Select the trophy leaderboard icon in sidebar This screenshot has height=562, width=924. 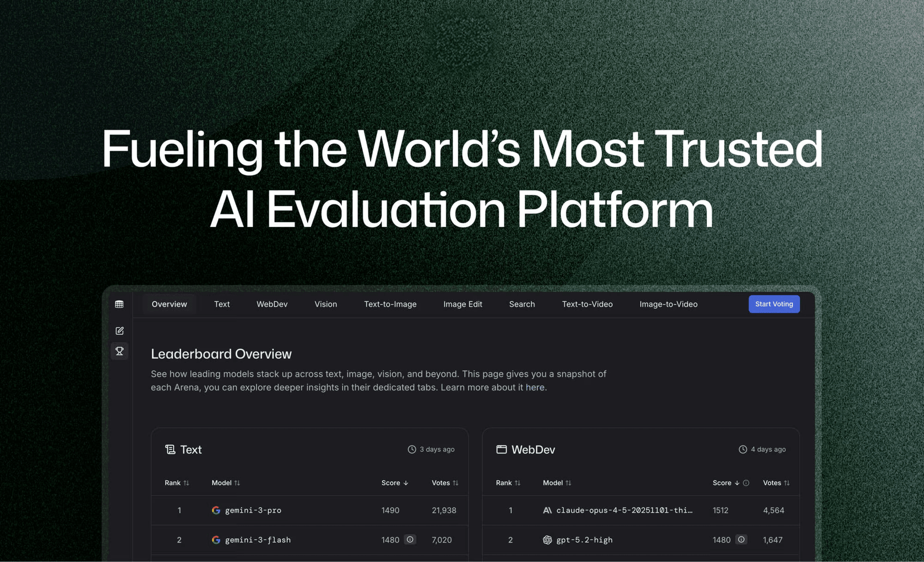coord(119,351)
